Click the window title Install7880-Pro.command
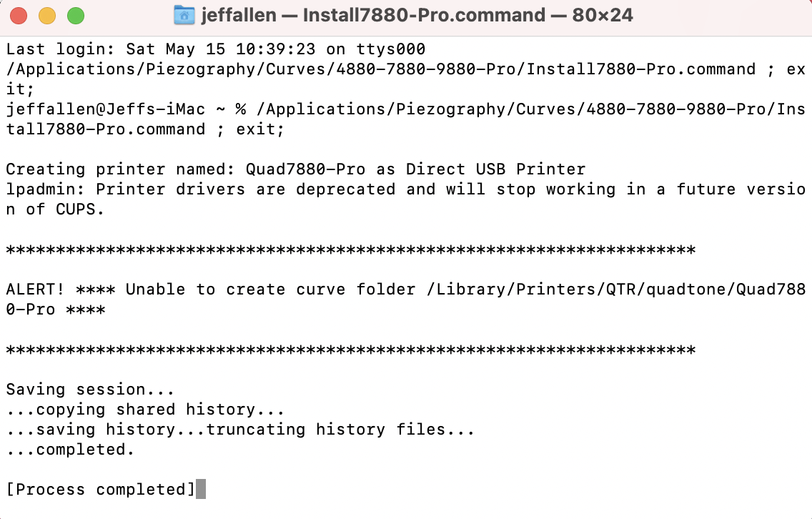The image size is (812, 519). 424,15
